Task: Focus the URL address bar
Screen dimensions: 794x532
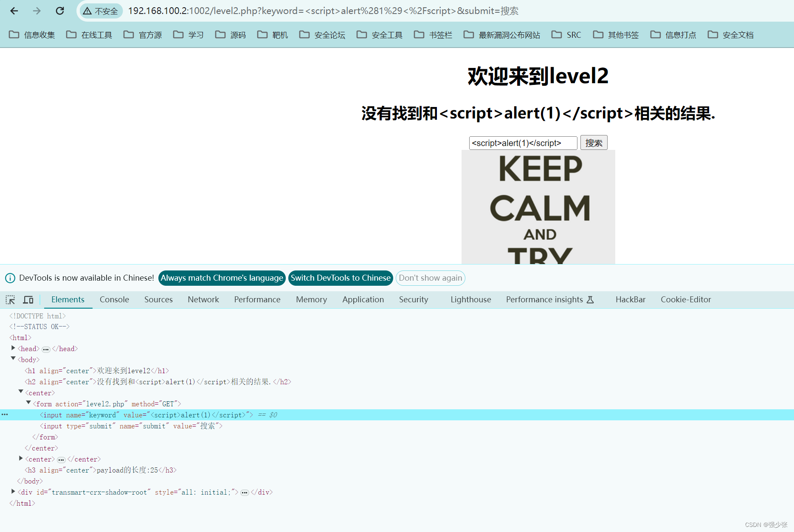Action: click(x=323, y=11)
